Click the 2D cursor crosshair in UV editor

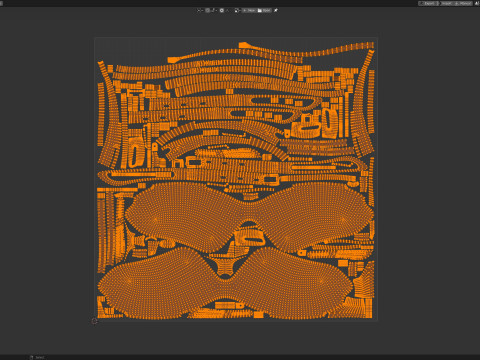95,321
